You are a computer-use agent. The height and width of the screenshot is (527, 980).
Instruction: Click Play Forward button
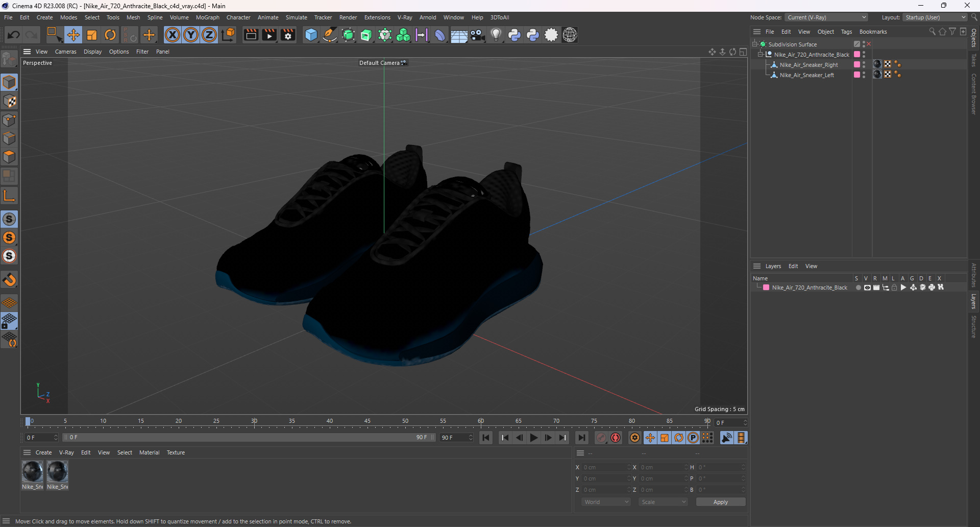533,438
